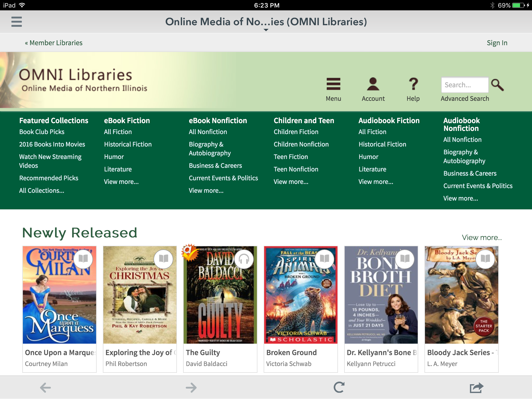Select Book Club Picks collection

tap(42, 132)
